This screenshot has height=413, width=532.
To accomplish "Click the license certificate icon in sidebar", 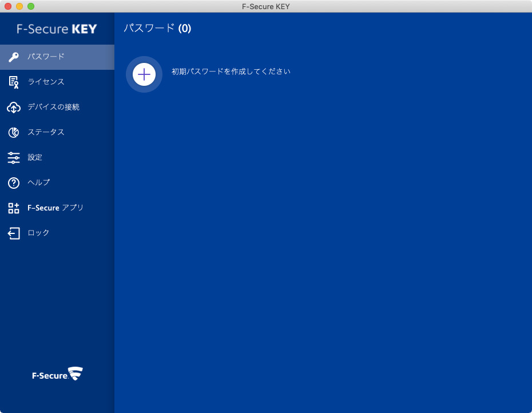I will 14,82.
